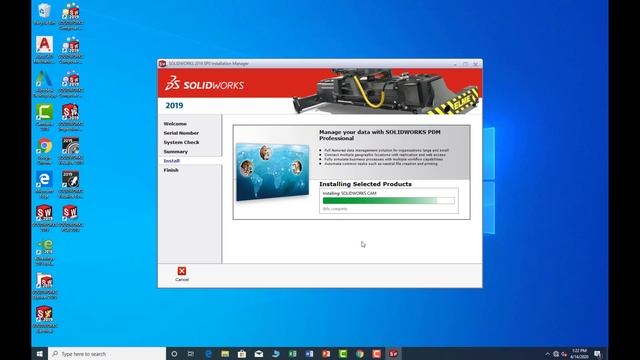This screenshot has height=360, width=640.
Task: Click 'Manage your data with SOLIDWORKS PDM' heading
Action: 380,135
